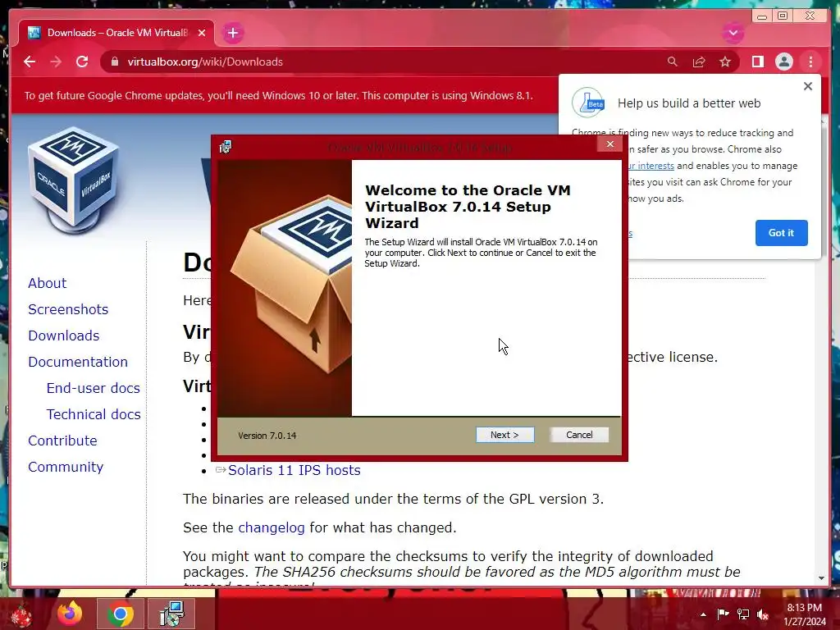840x630 pixels.
Task: Minimize the Chrome window
Action: (x=761, y=16)
